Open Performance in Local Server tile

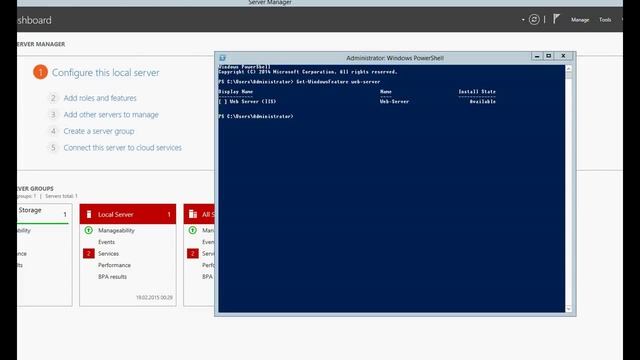(x=114, y=265)
